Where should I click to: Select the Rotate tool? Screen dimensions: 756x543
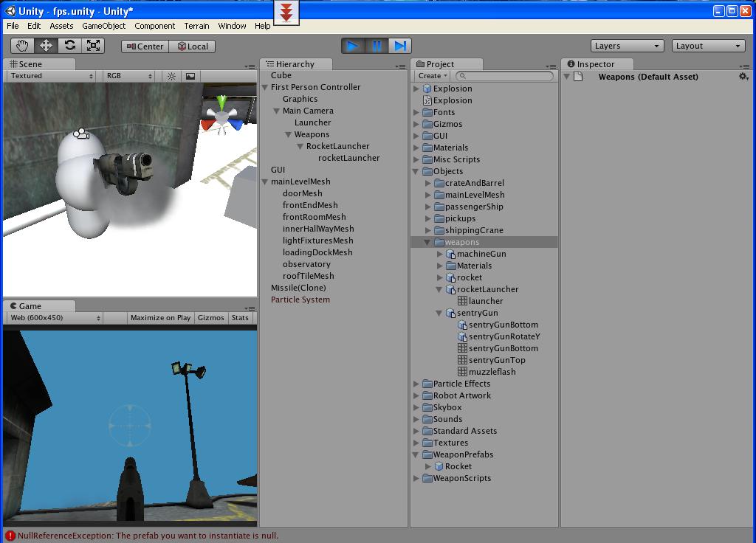(70, 46)
